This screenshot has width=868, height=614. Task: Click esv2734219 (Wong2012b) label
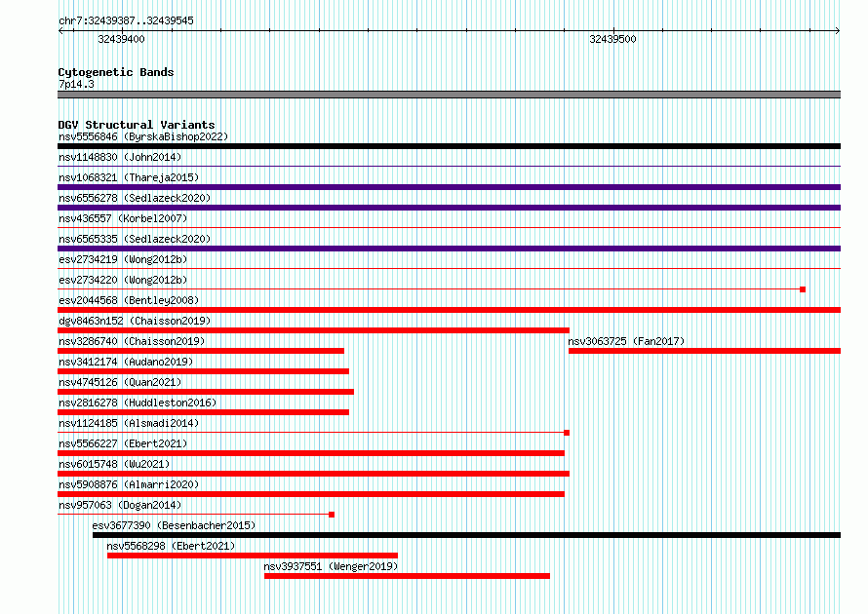point(123,259)
